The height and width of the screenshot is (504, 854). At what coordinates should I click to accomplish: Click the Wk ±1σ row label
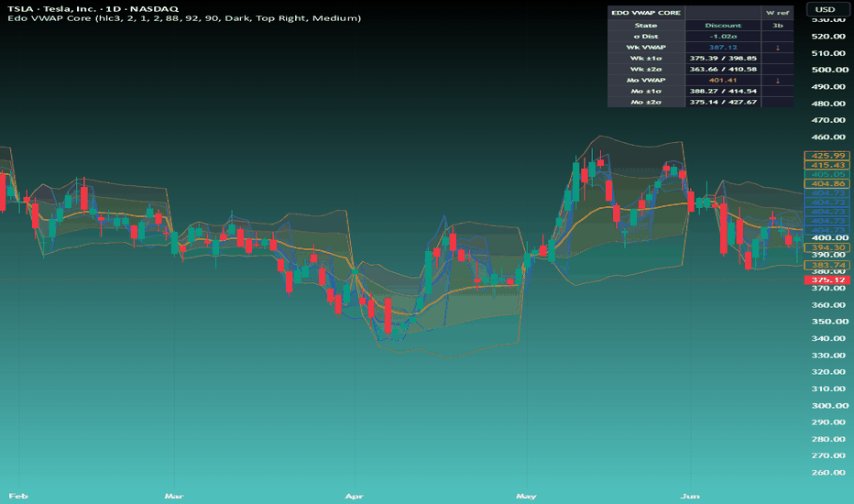(x=646, y=58)
